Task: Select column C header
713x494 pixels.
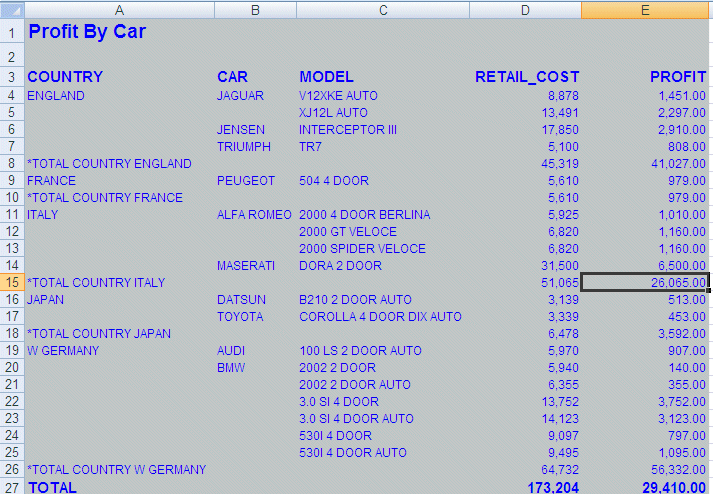Action: click(x=383, y=10)
